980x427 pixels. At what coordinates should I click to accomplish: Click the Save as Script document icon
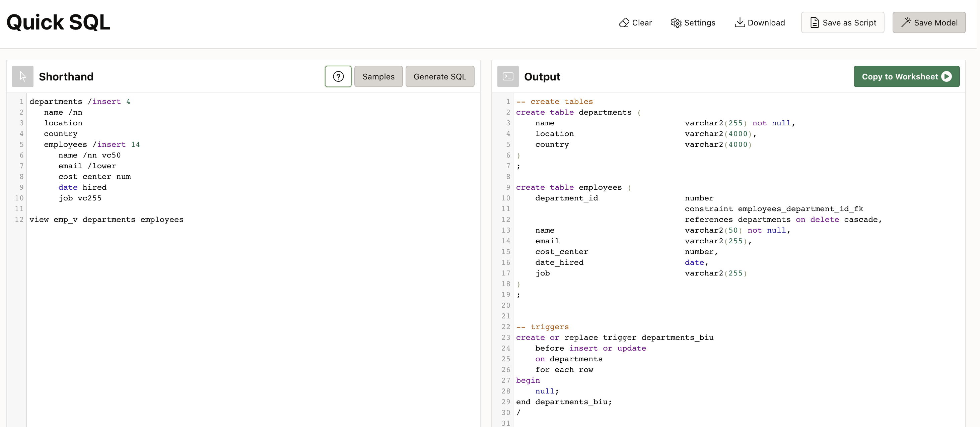[815, 23]
